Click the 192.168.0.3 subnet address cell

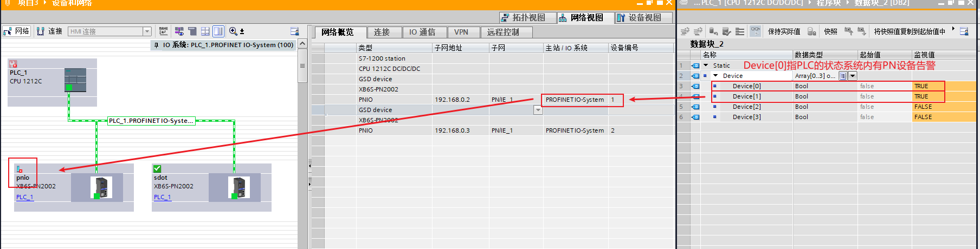click(x=461, y=130)
